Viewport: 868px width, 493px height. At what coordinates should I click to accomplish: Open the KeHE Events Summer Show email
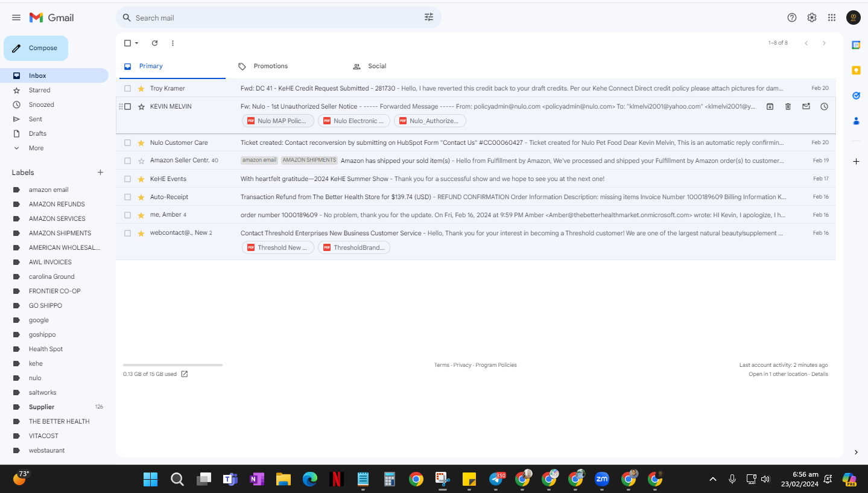[x=476, y=179]
